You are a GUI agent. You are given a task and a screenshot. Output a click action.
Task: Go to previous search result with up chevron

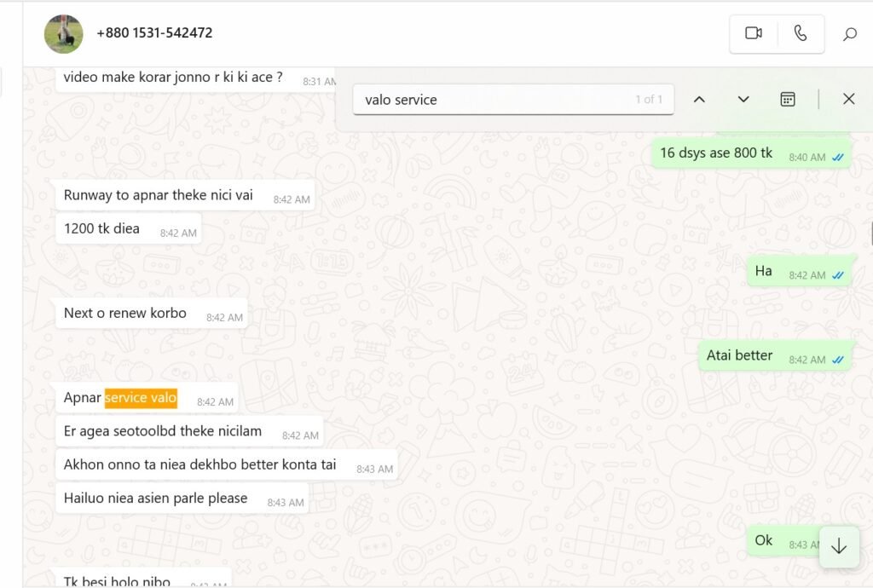coord(699,100)
